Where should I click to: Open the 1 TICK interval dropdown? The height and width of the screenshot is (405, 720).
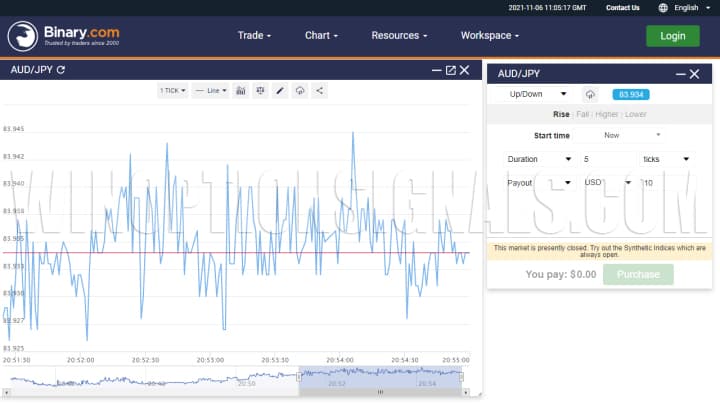pyautogui.click(x=172, y=90)
